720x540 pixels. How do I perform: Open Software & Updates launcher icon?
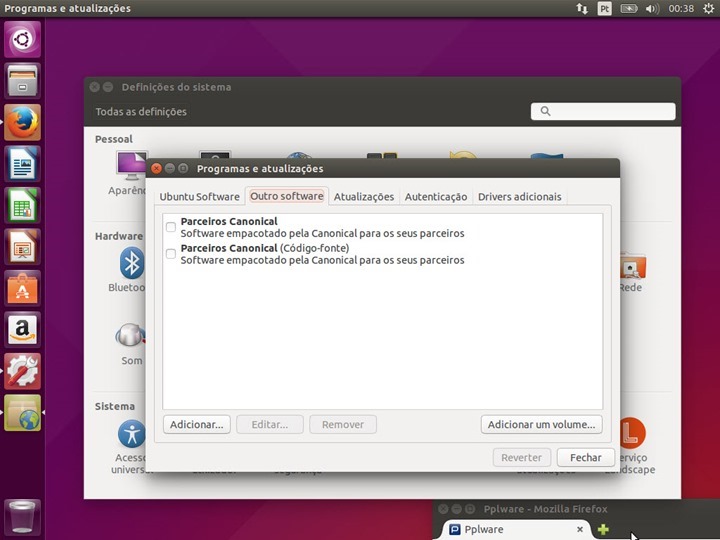pos(22,412)
